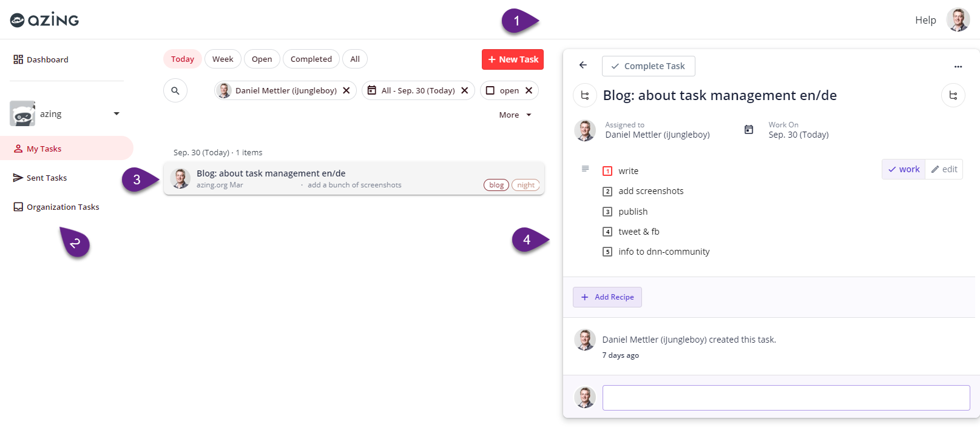This screenshot has width=980, height=433.
Task: Click the tree icon right of task title
Action: (953, 95)
